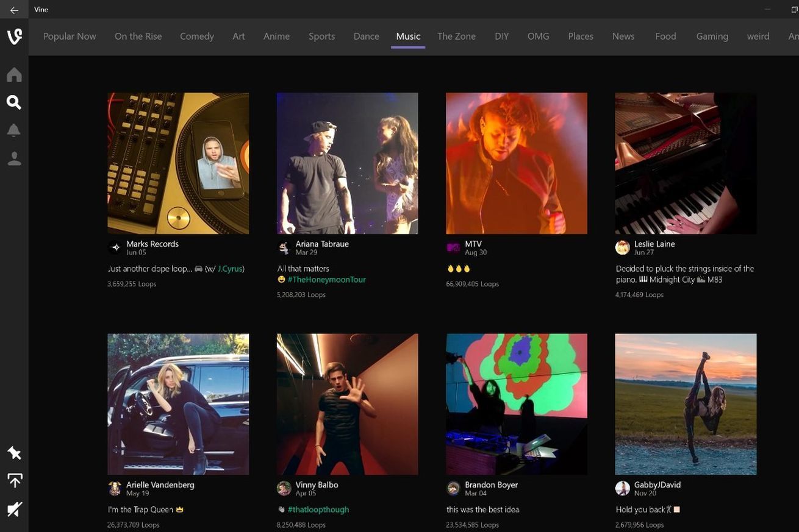The width and height of the screenshot is (799, 532).
Task: Open the notifications bell icon
Action: [14, 130]
